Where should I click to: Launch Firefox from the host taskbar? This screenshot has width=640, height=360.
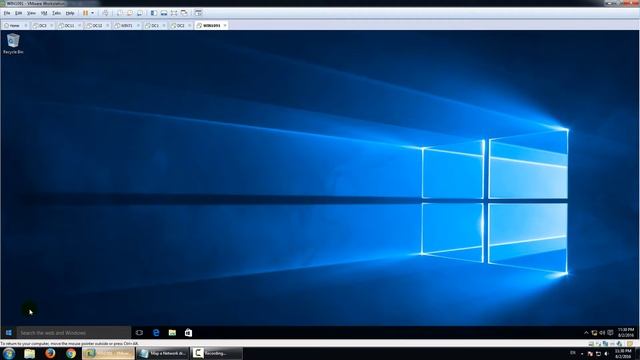click(50, 353)
